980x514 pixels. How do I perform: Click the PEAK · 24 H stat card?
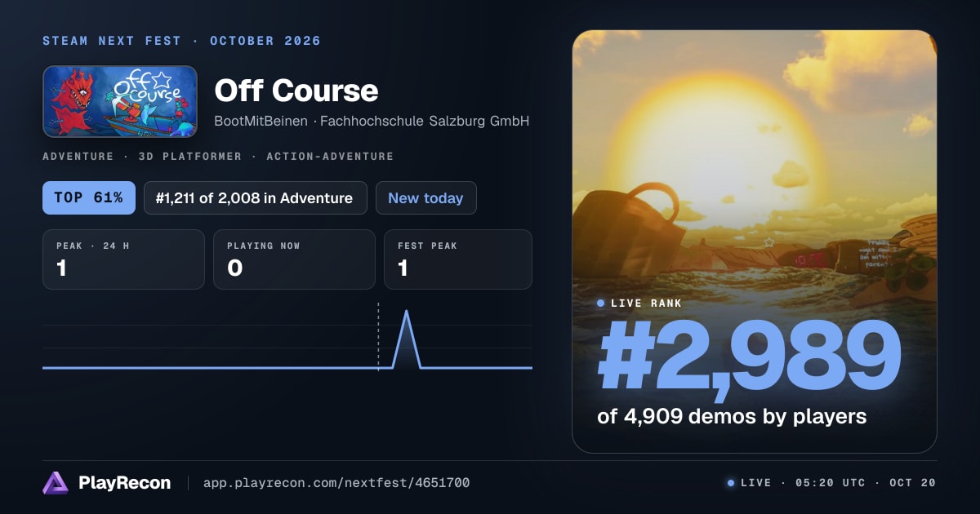(123, 259)
